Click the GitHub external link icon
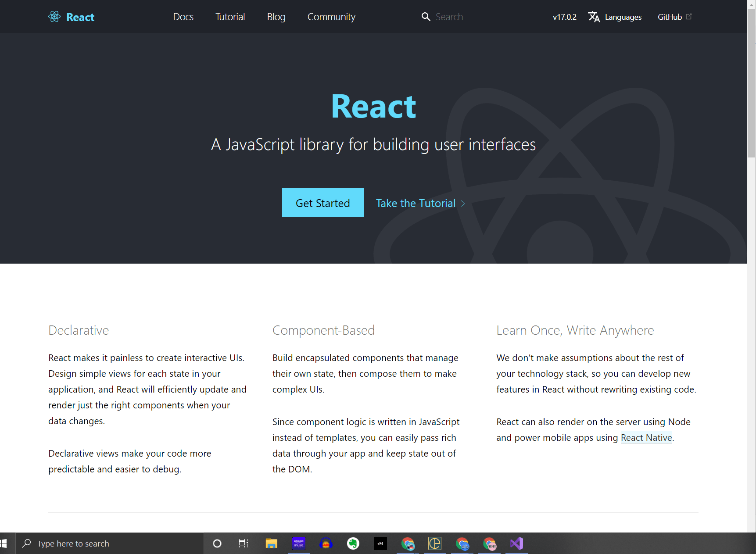 (x=689, y=16)
